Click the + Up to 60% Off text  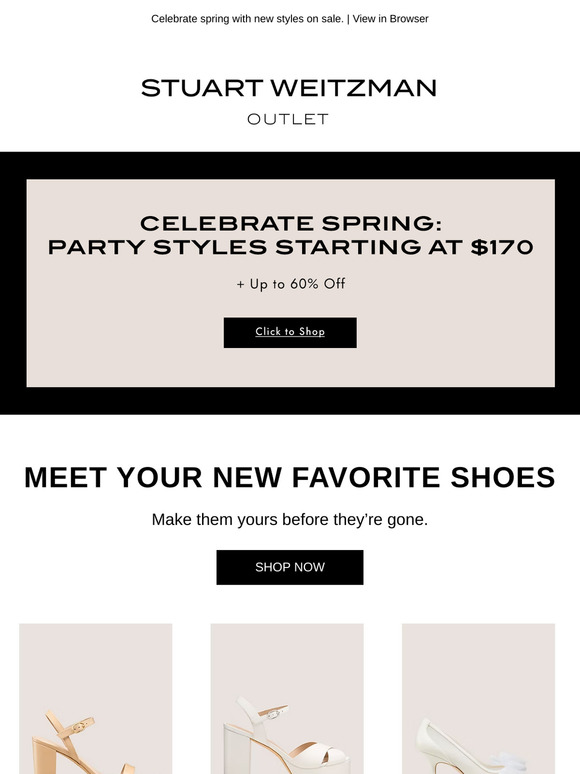click(291, 284)
